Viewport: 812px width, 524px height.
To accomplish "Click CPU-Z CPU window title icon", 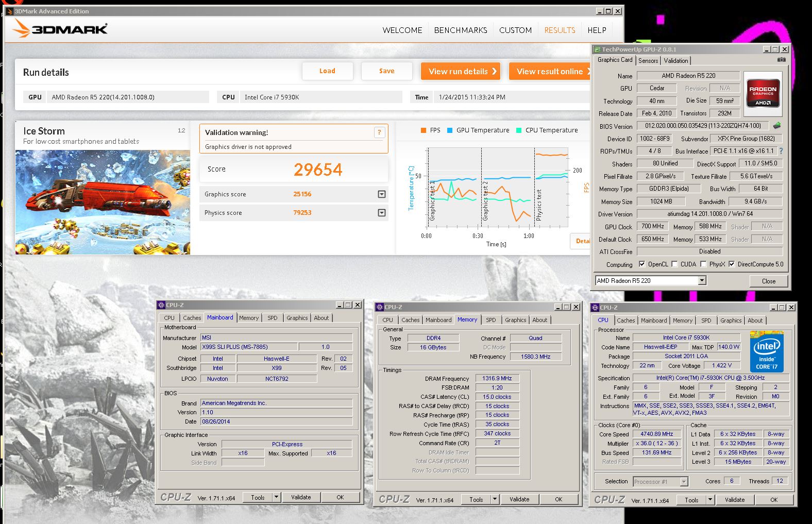I will coord(595,308).
